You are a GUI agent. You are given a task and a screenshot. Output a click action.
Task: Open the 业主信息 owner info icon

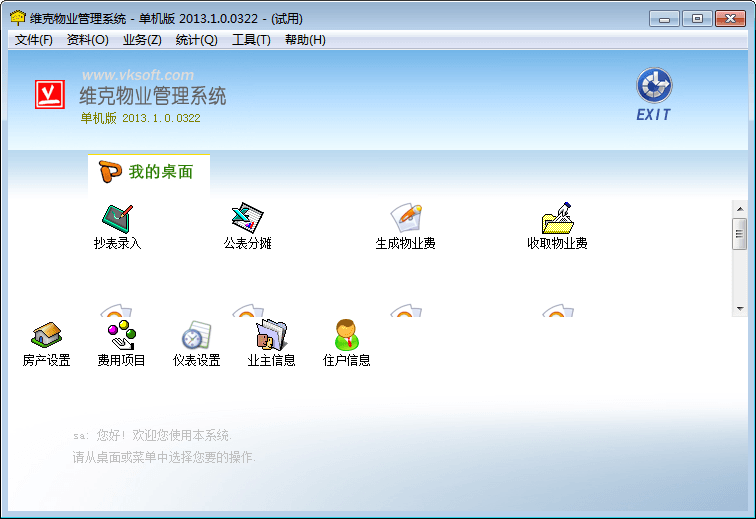click(x=271, y=336)
